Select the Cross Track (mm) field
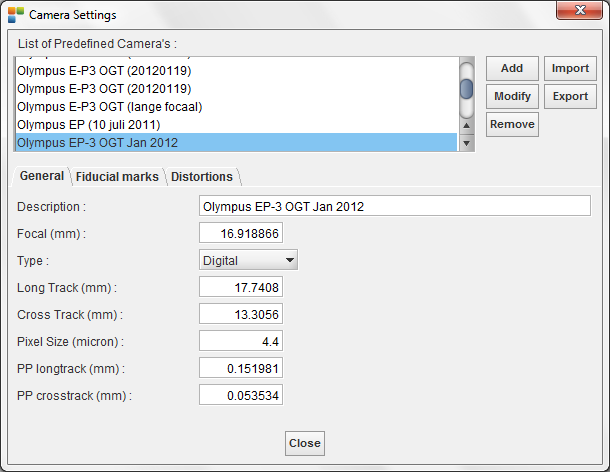This screenshot has width=610, height=472. 241,314
